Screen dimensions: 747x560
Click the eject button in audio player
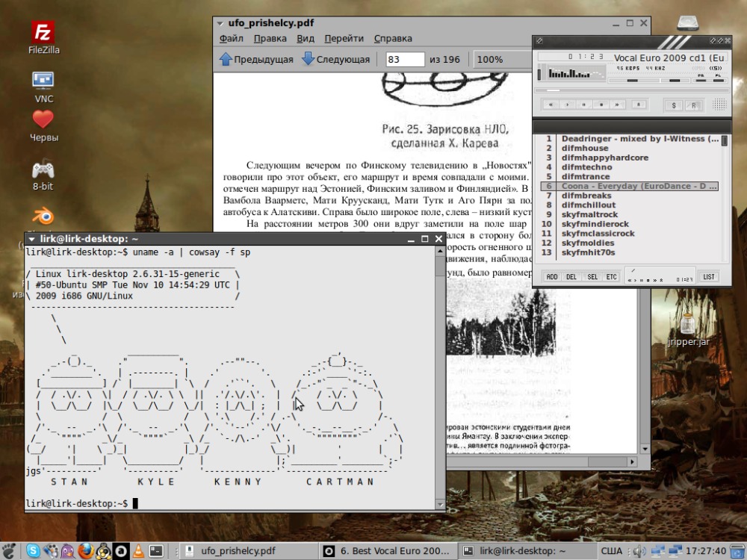639,105
